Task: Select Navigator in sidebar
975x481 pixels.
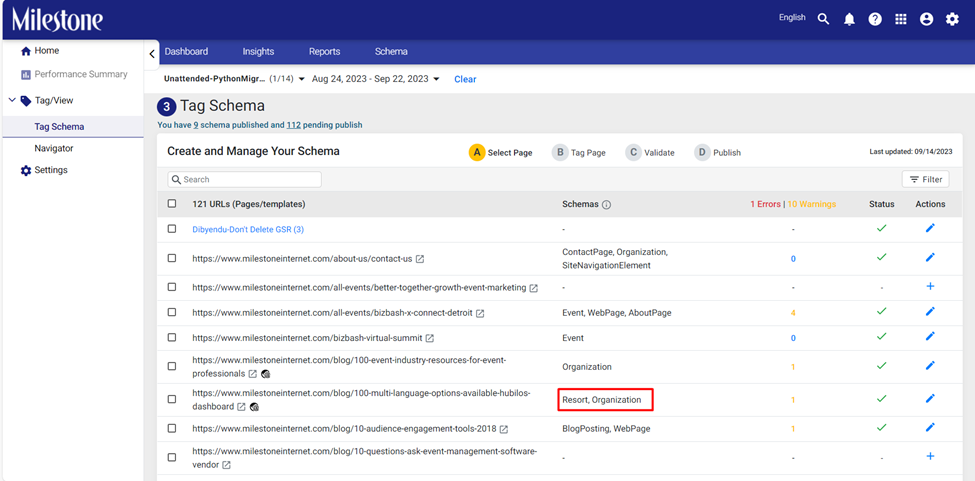Action: click(x=53, y=148)
